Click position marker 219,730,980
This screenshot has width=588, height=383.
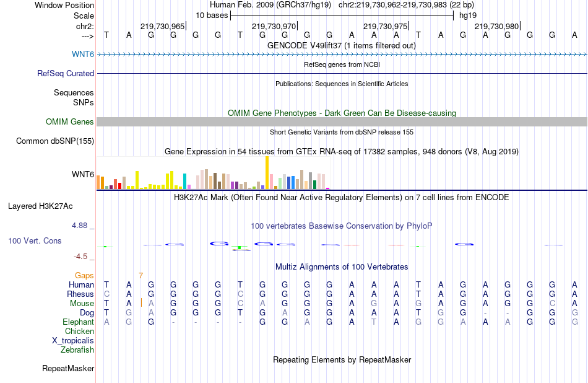[x=497, y=26]
